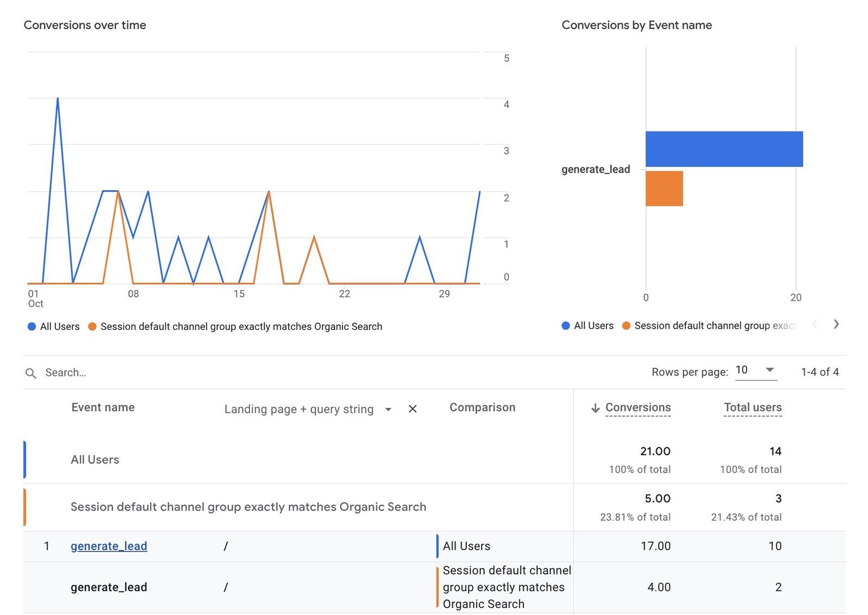Click All Users comparison cell in row 1
868x615 pixels.
[x=467, y=546]
